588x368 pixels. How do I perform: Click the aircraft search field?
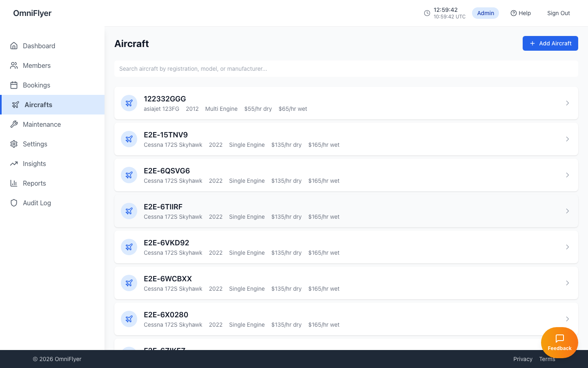pos(346,69)
